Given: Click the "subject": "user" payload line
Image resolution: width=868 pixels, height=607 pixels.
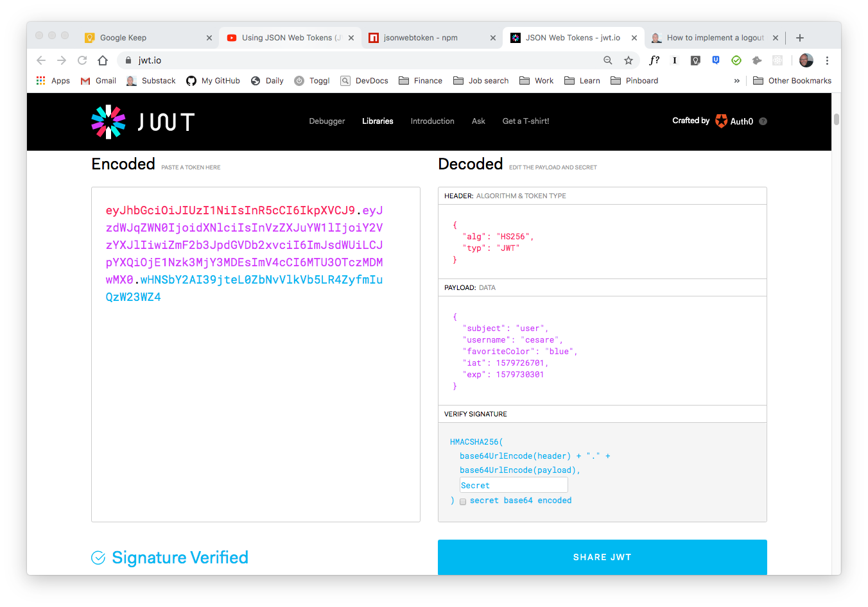Looking at the screenshot, I should [505, 329].
